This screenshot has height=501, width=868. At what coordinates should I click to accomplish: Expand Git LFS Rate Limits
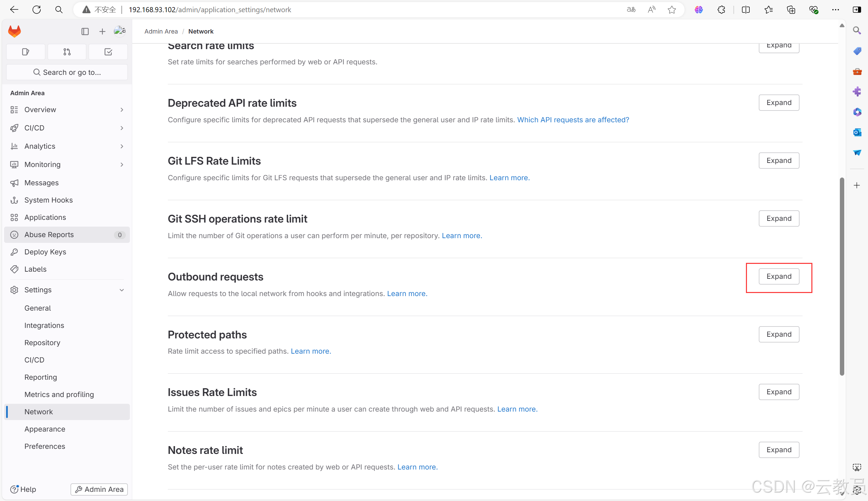click(779, 160)
